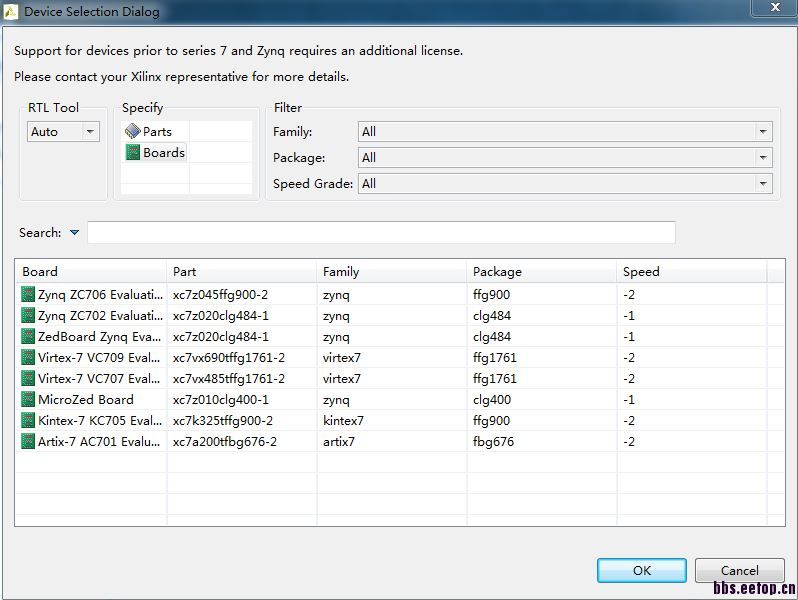This screenshot has width=798, height=600.
Task: Click part xc7a200tfbg676-2
Action: click(224, 441)
